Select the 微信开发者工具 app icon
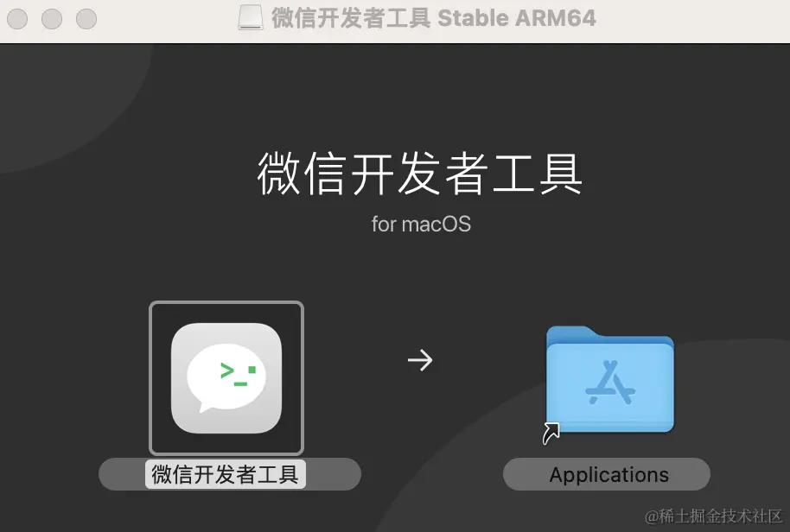Screen dimensions: 790x532 point(226,377)
